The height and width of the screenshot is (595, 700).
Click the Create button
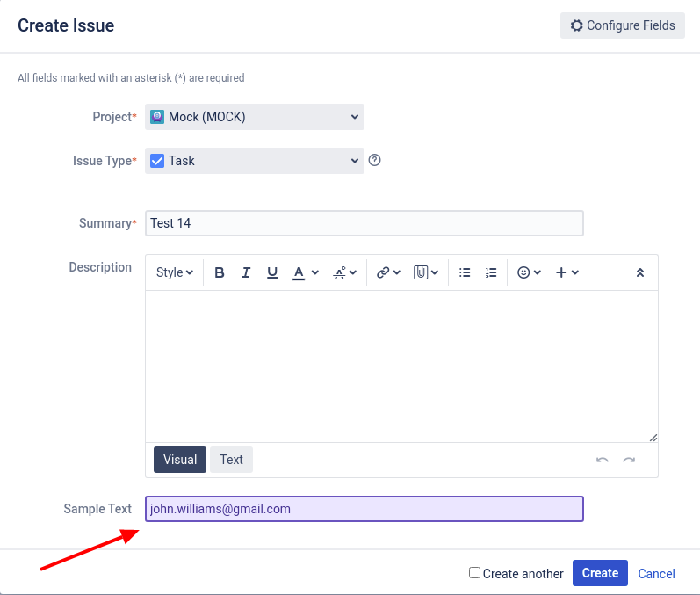(x=600, y=573)
